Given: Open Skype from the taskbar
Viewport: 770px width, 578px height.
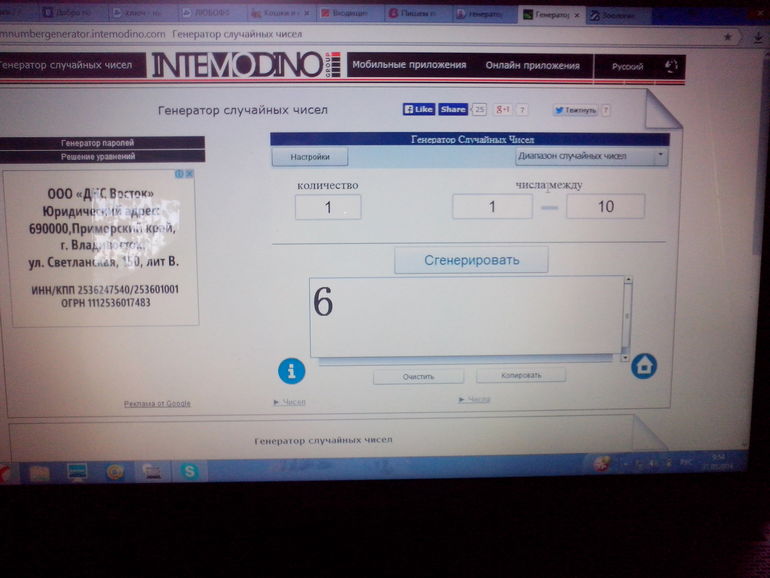Looking at the screenshot, I should click(x=189, y=470).
